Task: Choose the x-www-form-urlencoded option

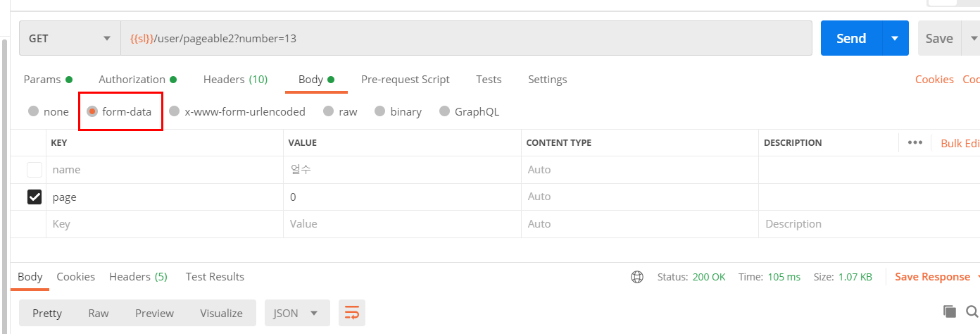Action: tap(175, 111)
